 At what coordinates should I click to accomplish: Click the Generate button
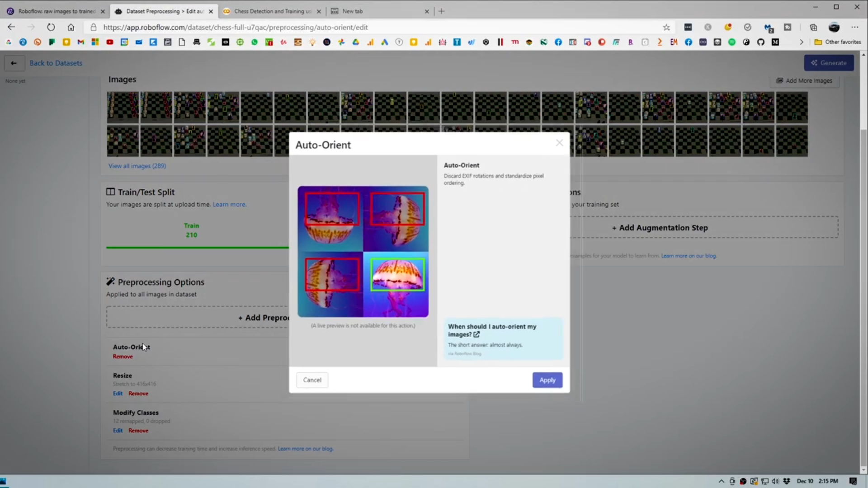(830, 63)
